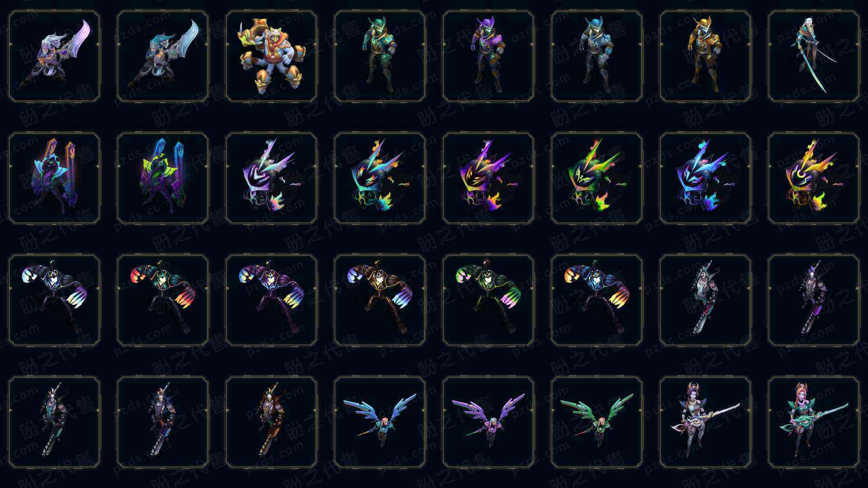This screenshot has width=868, height=488.
Task: Pick the purple chainsaw wielder chroma
Action: tap(814, 300)
